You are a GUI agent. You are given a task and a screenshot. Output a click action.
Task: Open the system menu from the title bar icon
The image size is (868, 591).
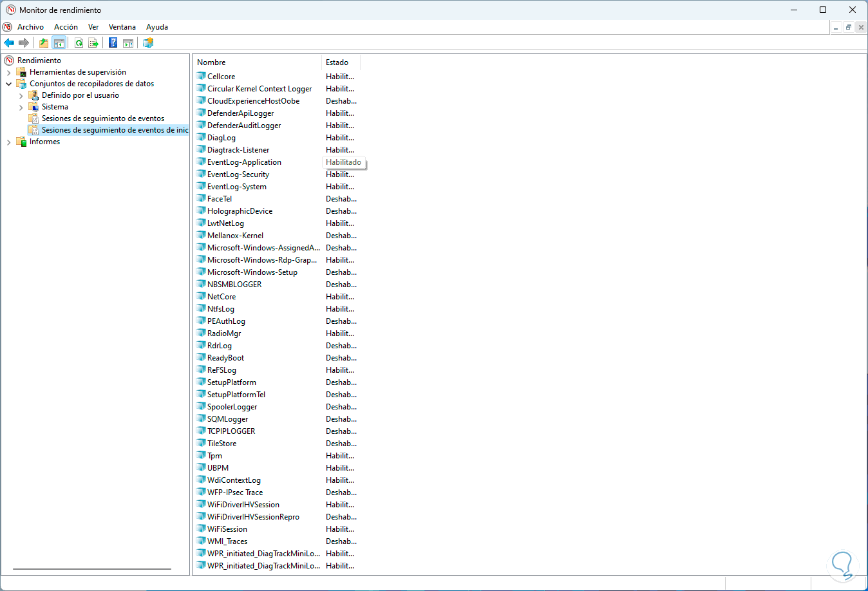point(11,10)
